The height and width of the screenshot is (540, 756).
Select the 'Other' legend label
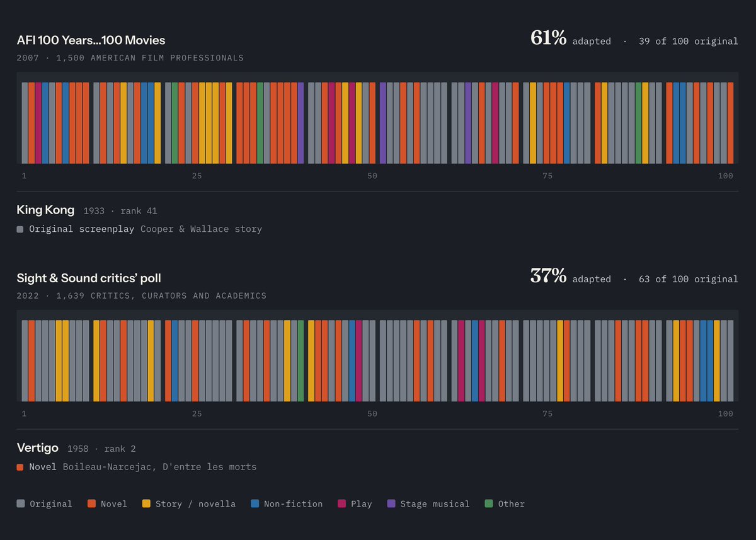click(x=512, y=504)
